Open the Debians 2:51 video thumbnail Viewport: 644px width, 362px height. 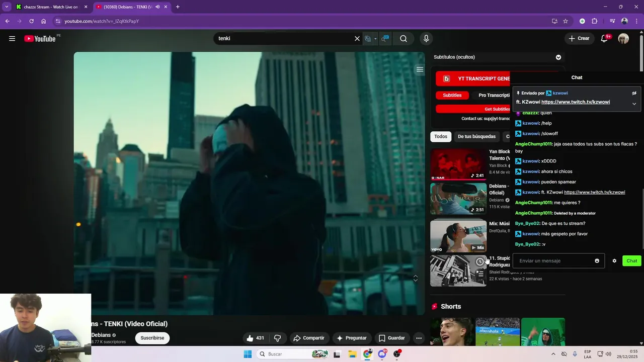(x=458, y=199)
